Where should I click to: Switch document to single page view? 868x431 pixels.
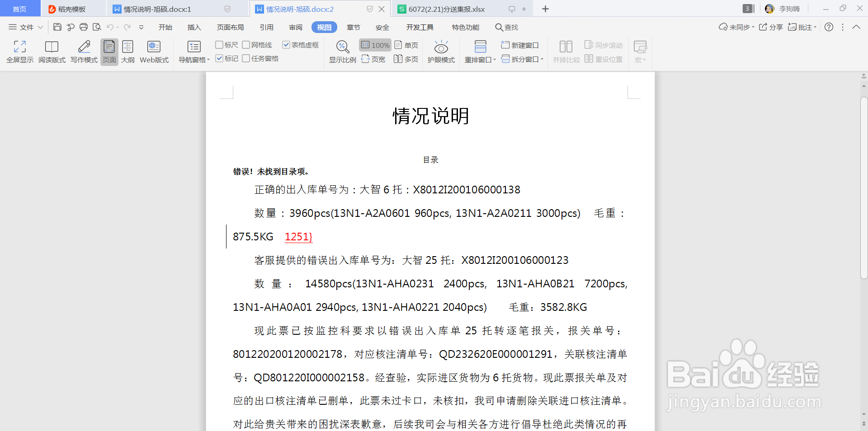[406, 45]
